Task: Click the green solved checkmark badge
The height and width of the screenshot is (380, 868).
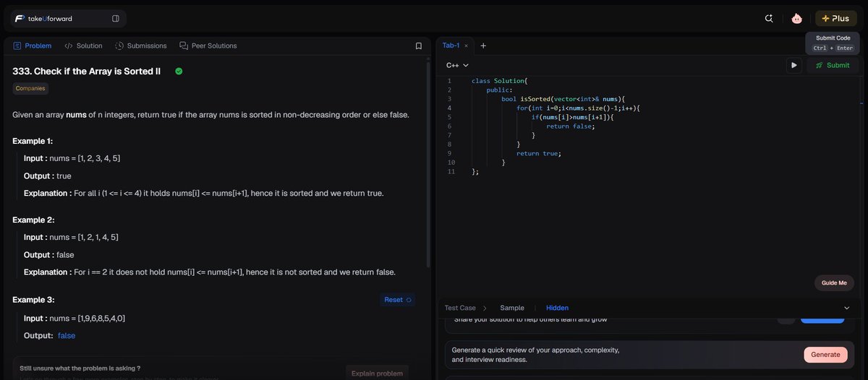Action: coord(179,71)
